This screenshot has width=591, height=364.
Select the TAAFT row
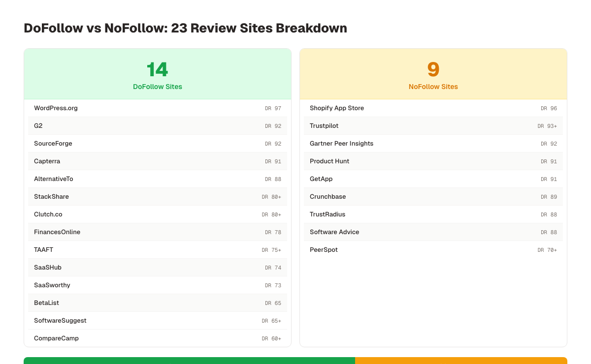[x=158, y=250]
